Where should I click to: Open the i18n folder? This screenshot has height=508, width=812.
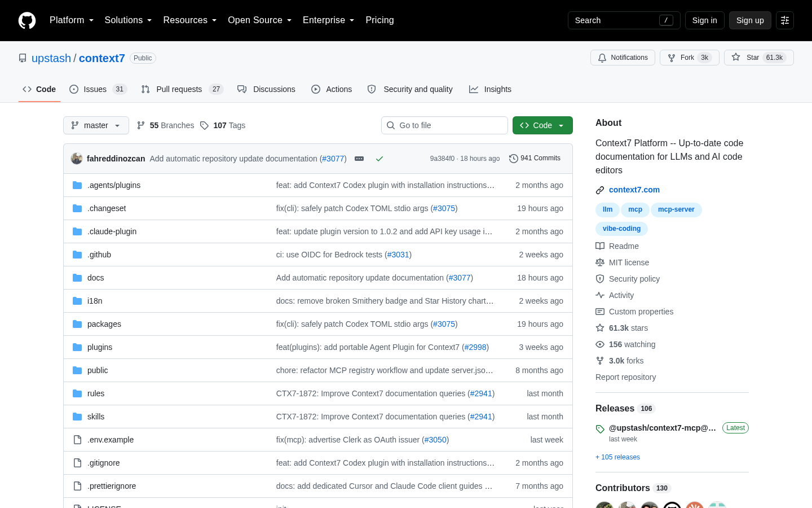[x=95, y=301]
